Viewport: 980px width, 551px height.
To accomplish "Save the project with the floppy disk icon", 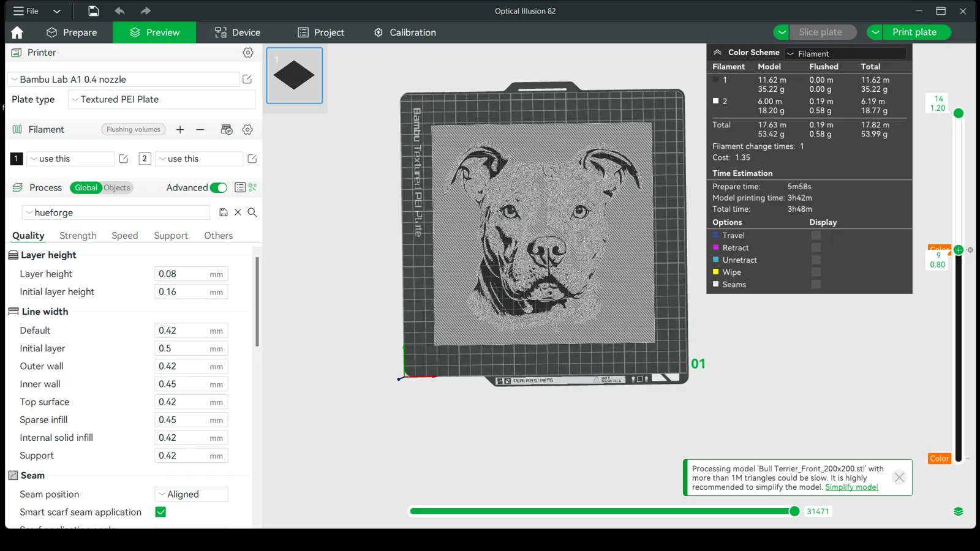I will coord(93,11).
